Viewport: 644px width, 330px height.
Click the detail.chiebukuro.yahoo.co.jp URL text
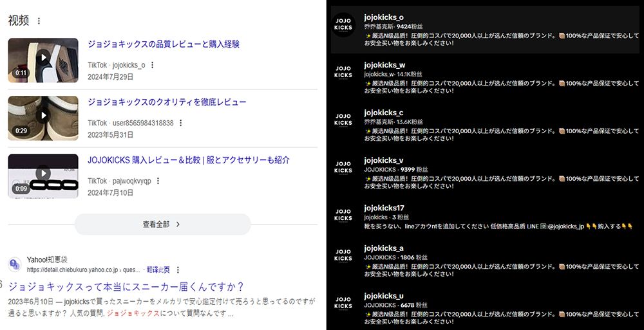(x=83, y=270)
